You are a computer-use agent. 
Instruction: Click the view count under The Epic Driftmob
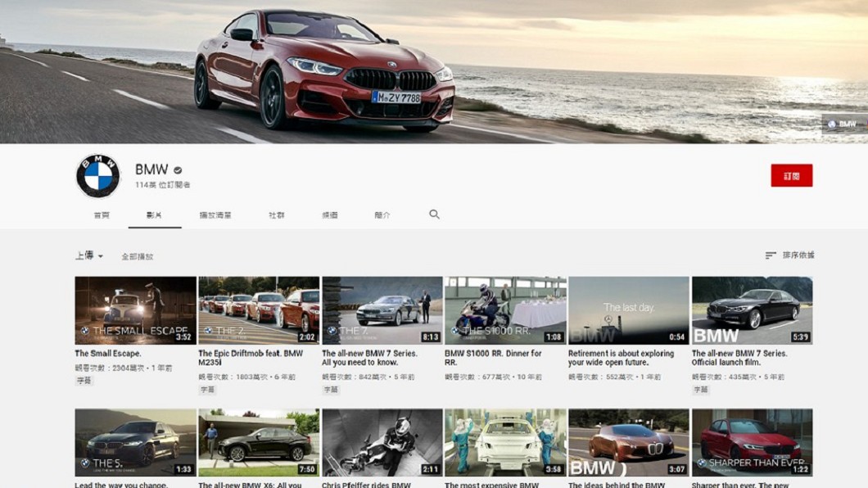(233, 377)
